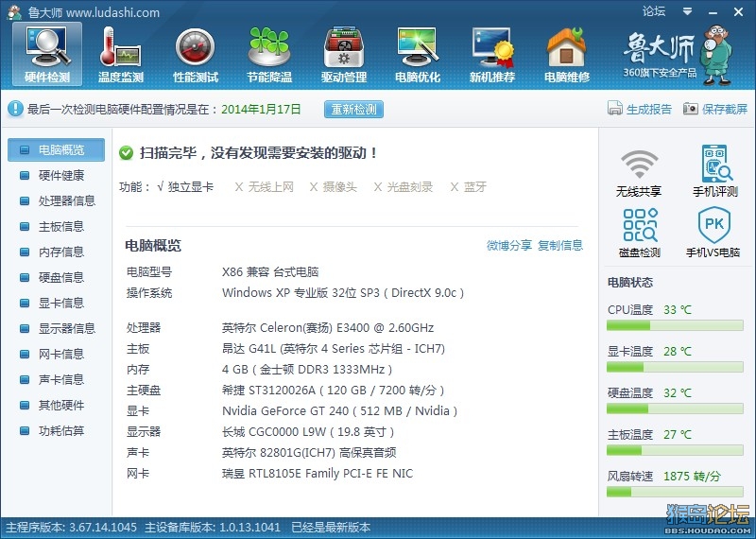This screenshot has width=756, height=539.
Task: Click the 重新检测 rescan button
Action: point(353,110)
